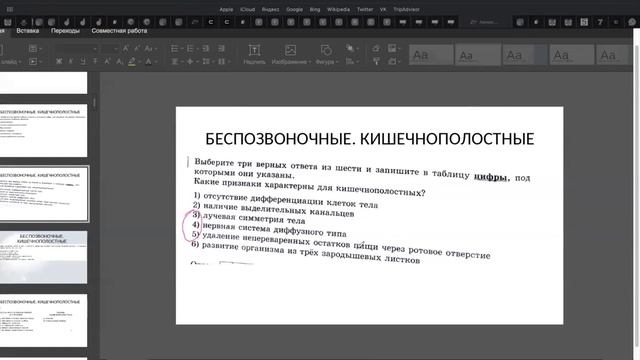
Task: Switch to the Переходы tab
Action: tap(65, 31)
